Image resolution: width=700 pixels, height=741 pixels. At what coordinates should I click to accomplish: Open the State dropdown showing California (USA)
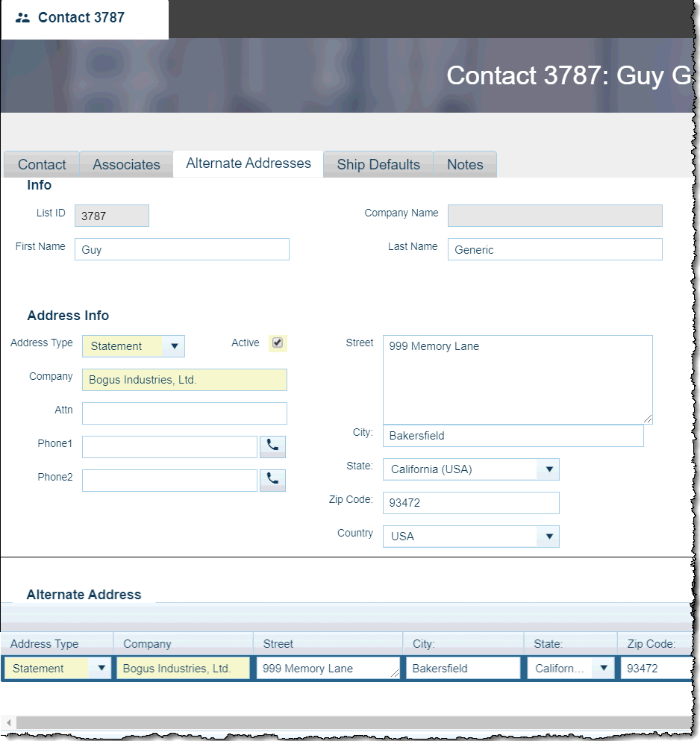[x=549, y=469]
